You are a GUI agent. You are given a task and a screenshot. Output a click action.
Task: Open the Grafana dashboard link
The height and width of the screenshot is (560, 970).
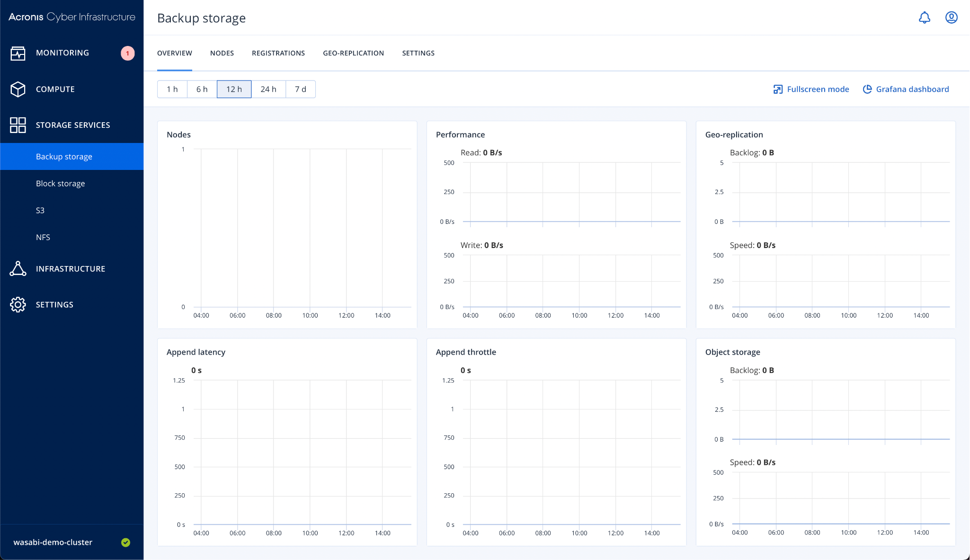(x=906, y=89)
